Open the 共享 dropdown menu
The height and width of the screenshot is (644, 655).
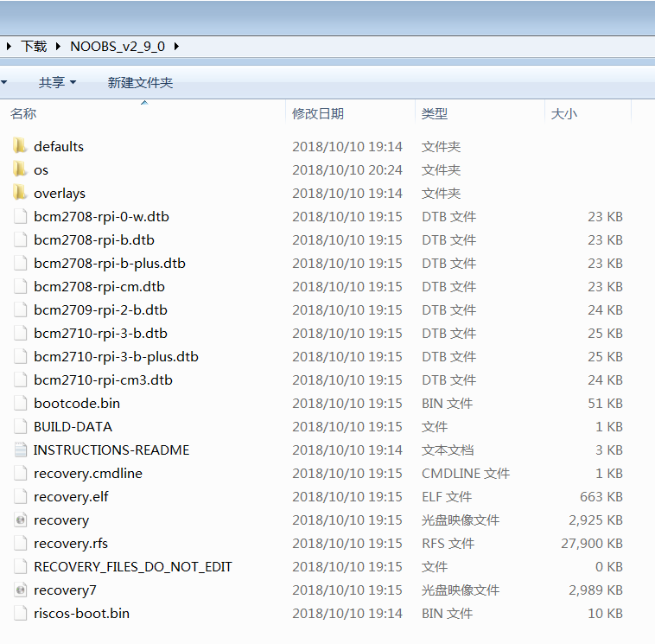[57, 82]
